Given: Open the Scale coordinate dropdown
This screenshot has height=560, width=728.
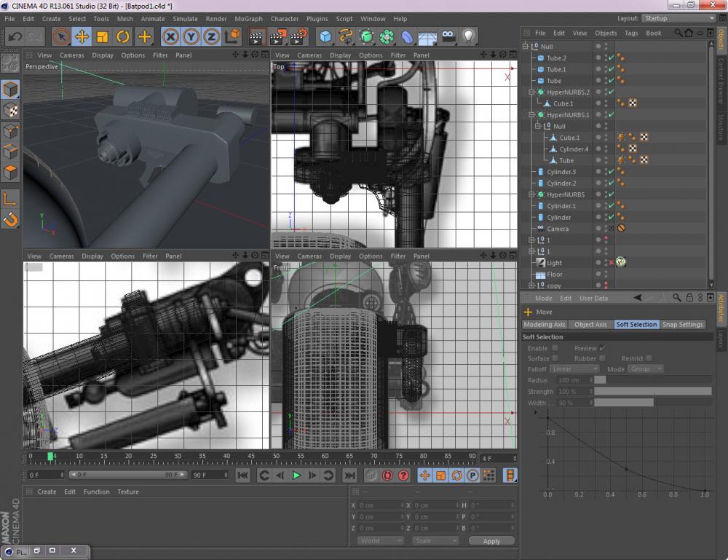Looking at the screenshot, I should click(x=435, y=540).
